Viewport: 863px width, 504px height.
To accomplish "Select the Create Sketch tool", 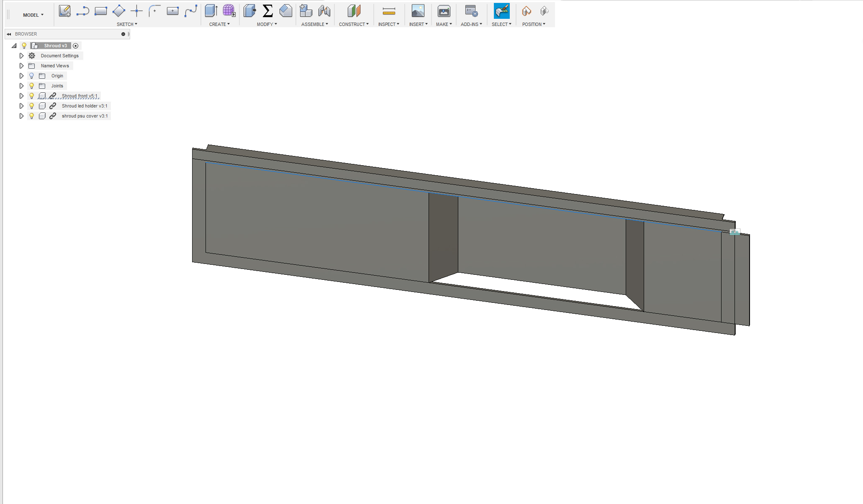I will tap(65, 11).
